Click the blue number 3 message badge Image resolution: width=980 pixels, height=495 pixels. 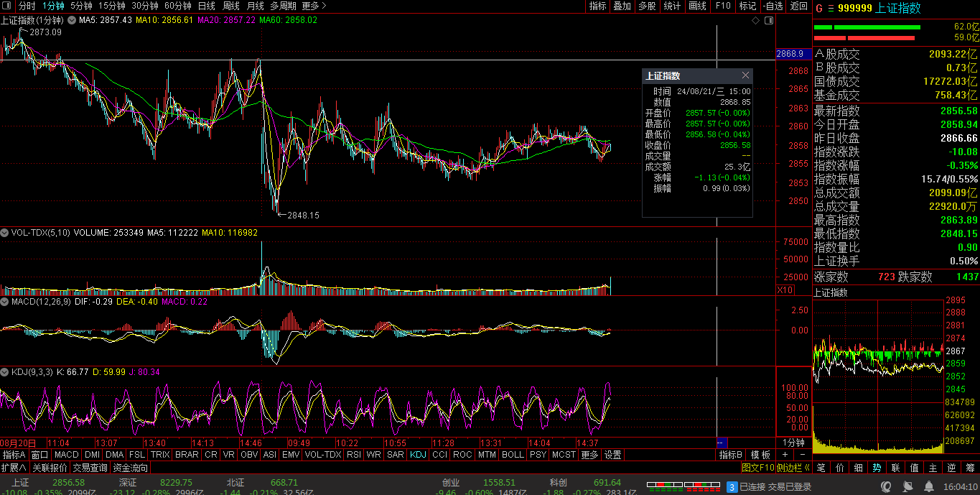tap(732, 487)
